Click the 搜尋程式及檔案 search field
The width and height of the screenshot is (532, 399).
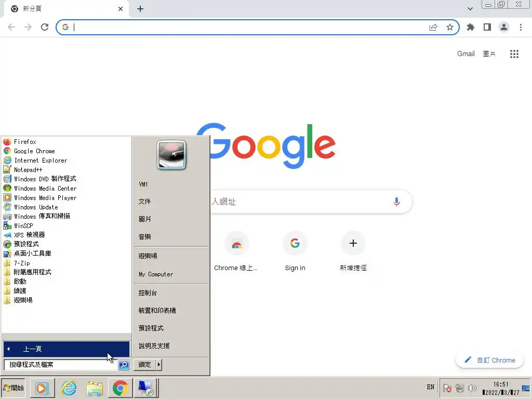[61, 365]
